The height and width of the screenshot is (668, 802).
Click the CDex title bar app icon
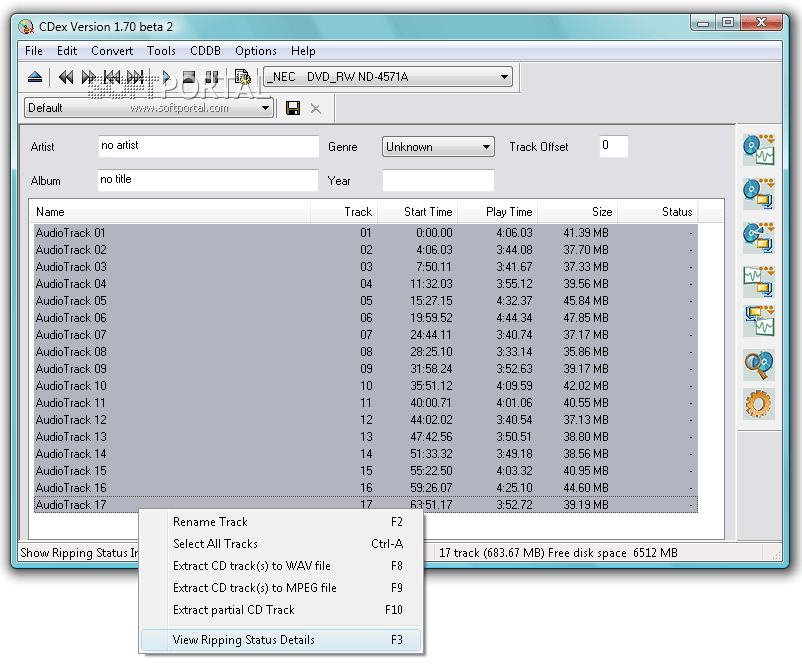pos(26,27)
